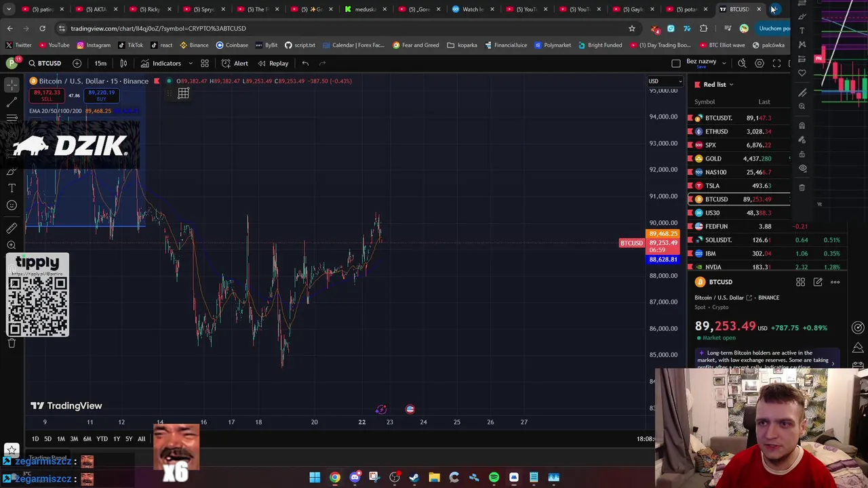Image resolution: width=868 pixels, height=488 pixels.
Task: Click the blue BUY price button
Action: click(x=102, y=95)
